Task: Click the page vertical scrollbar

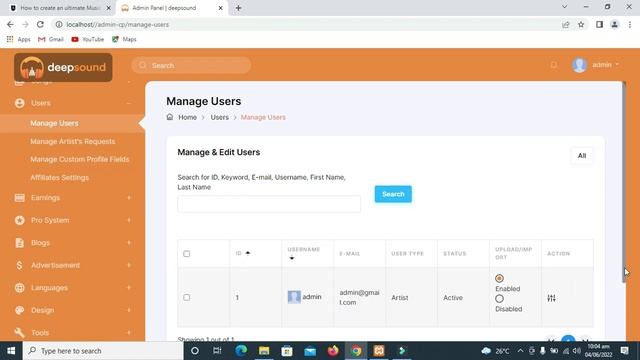Action: (x=624, y=182)
